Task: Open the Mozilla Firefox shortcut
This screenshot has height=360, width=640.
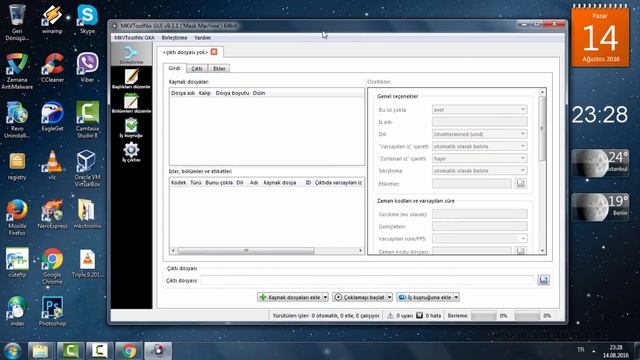Action: tap(17, 217)
